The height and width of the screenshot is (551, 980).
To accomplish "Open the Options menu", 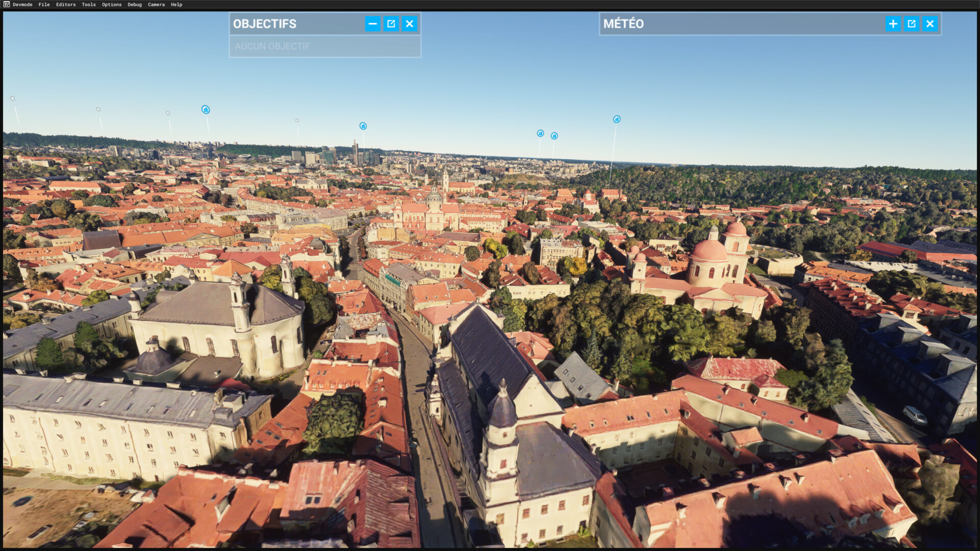I will tap(111, 5).
